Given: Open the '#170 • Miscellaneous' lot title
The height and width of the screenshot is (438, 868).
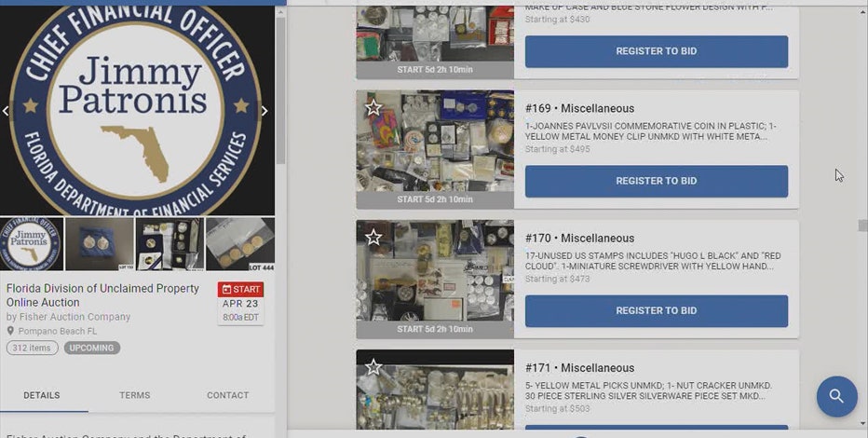Looking at the screenshot, I should coord(579,238).
